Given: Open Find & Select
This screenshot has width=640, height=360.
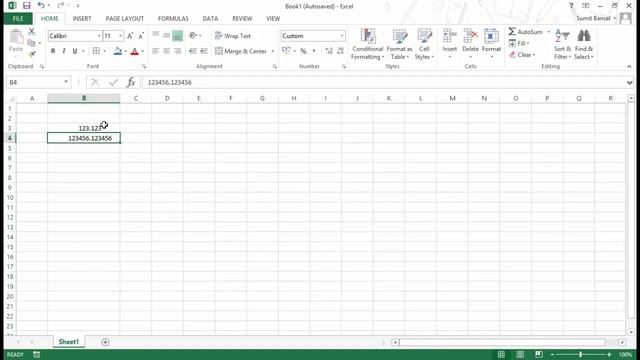Looking at the screenshot, I should [584, 44].
